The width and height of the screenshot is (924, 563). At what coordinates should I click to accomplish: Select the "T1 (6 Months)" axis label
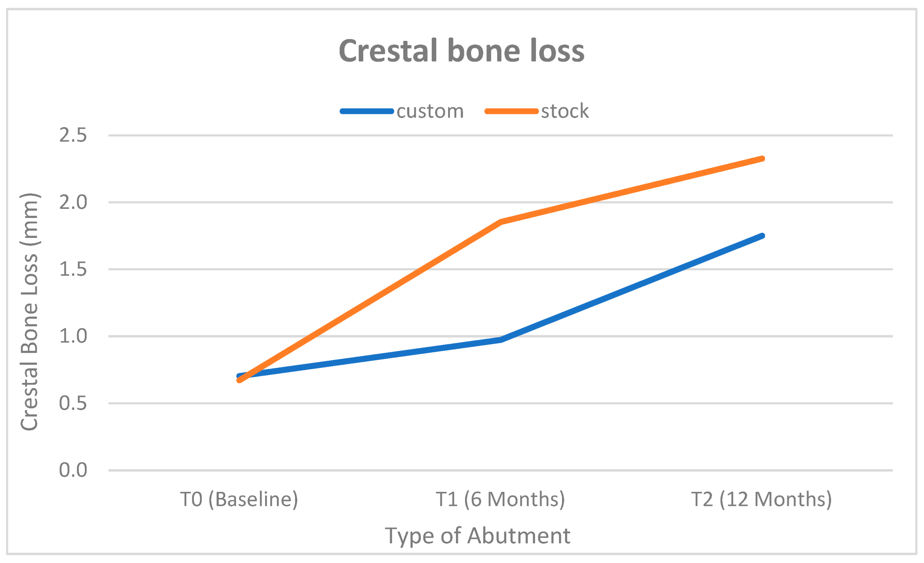pos(500,499)
